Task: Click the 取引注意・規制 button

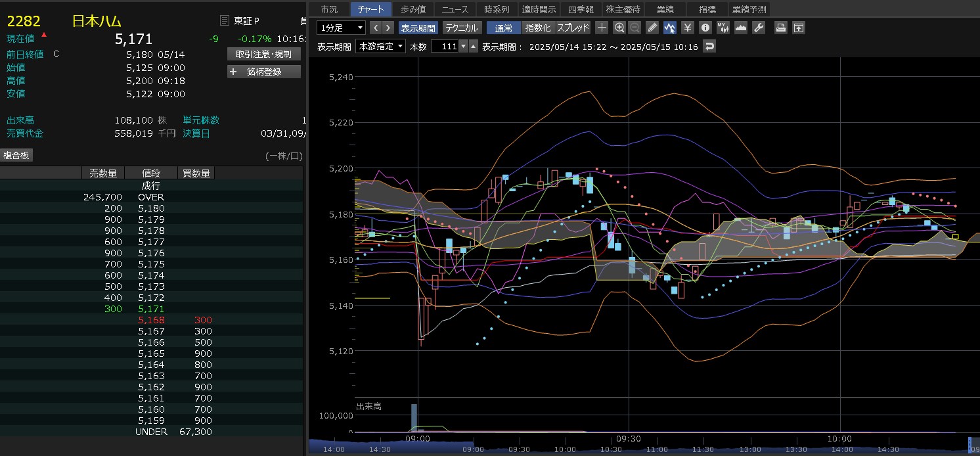Action: (264, 54)
